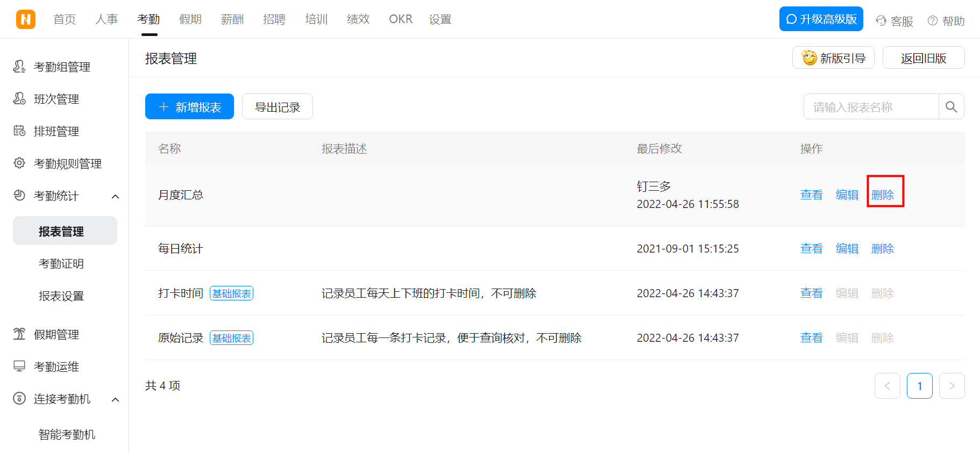Open 帮助 in the top bar
Image resolution: width=980 pixels, height=453 pixels.
click(946, 21)
